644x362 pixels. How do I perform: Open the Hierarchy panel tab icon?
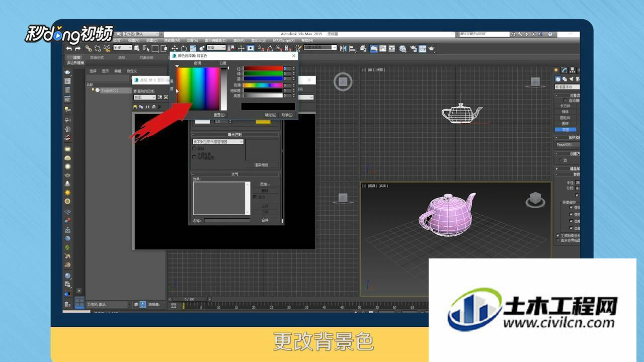pos(573,70)
